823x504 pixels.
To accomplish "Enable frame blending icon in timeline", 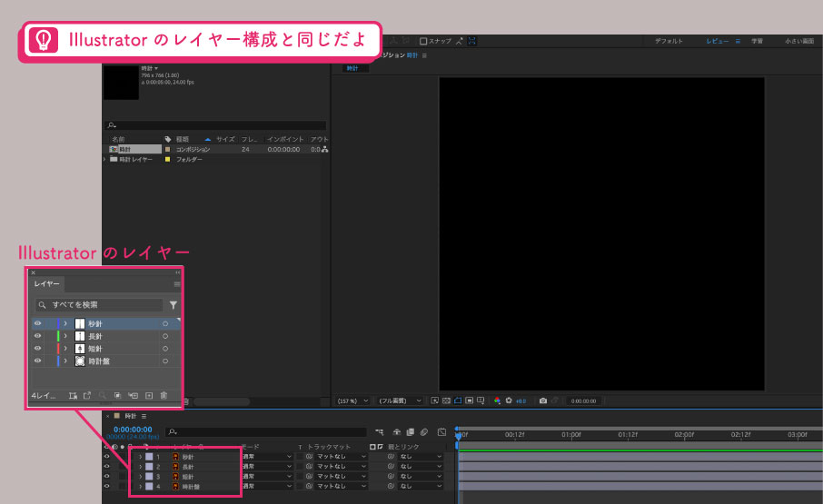I will [x=411, y=432].
